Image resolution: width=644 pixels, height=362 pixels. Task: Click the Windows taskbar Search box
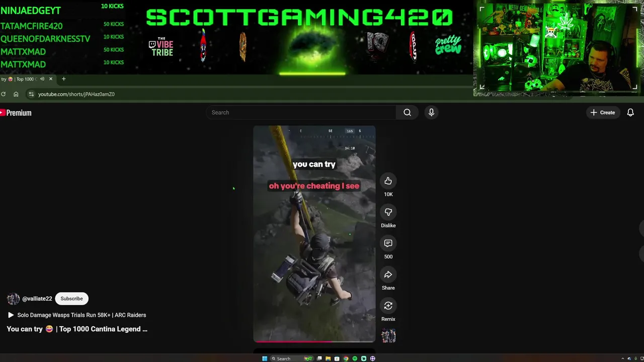coord(293,358)
